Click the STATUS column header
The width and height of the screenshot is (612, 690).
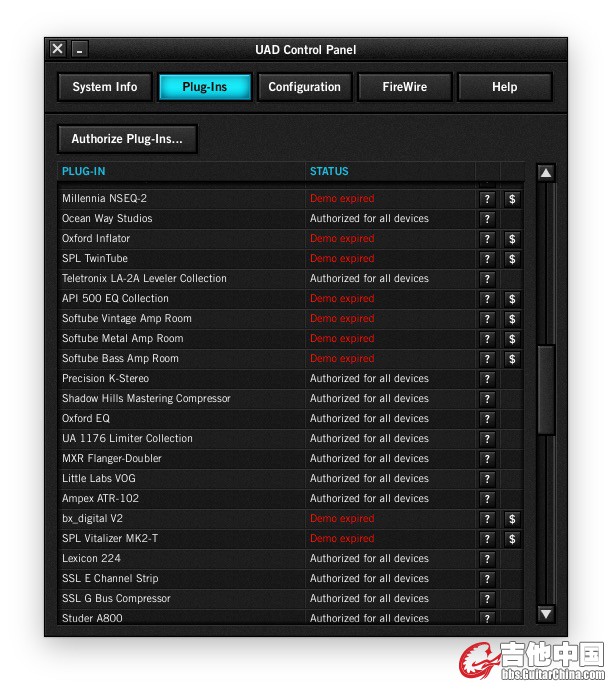click(x=329, y=172)
